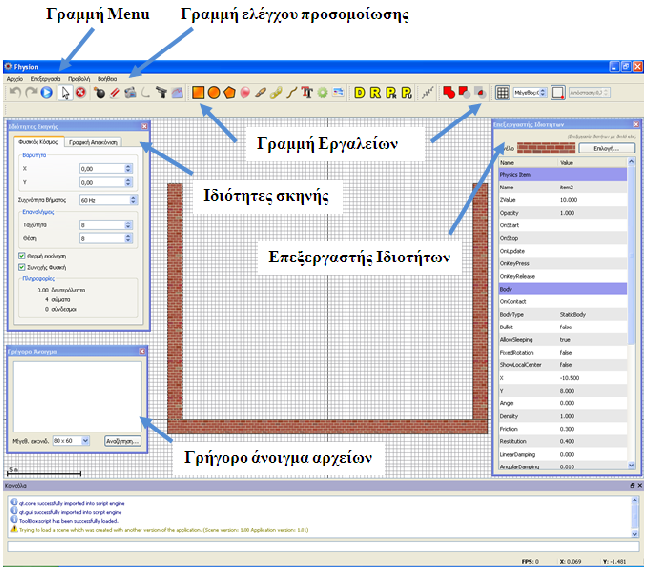Close the scene properties panel

(144, 126)
